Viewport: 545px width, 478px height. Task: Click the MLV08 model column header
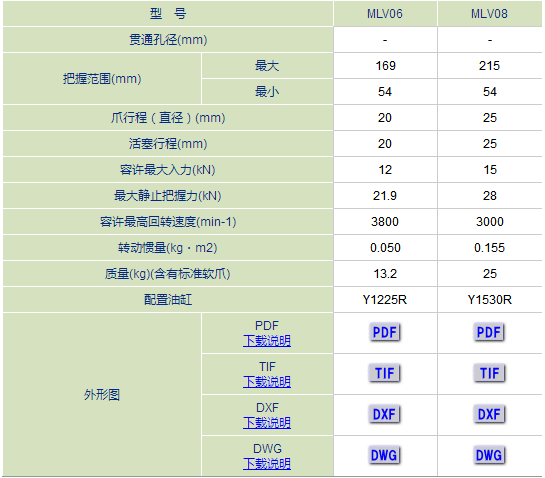tap(489, 14)
